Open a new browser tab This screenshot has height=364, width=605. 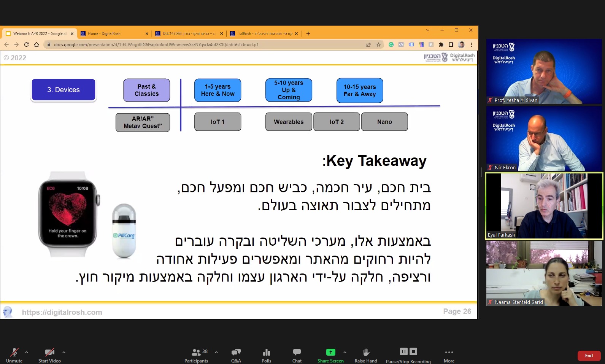pyautogui.click(x=308, y=33)
